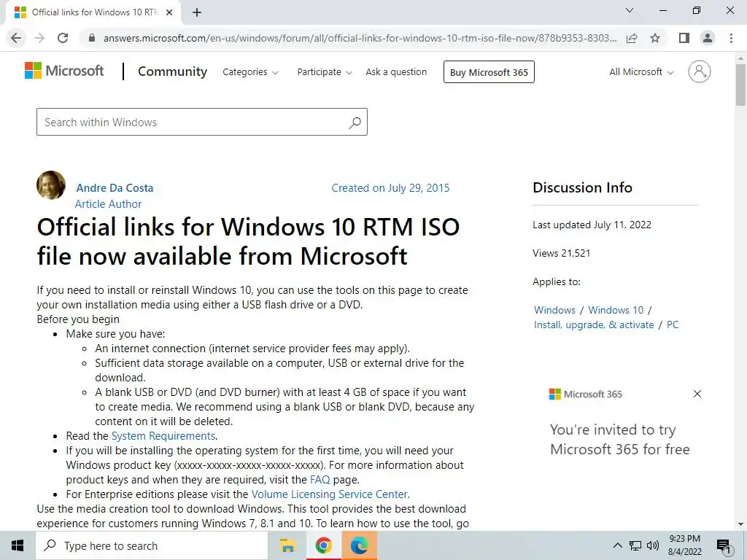Click the Discussion Info heading
The image size is (747, 560).
[582, 187]
